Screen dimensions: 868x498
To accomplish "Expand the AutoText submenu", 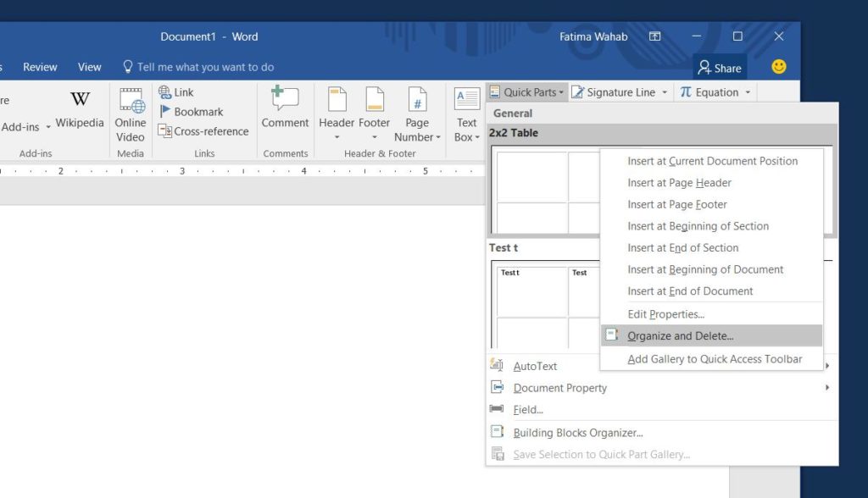I will [x=535, y=365].
